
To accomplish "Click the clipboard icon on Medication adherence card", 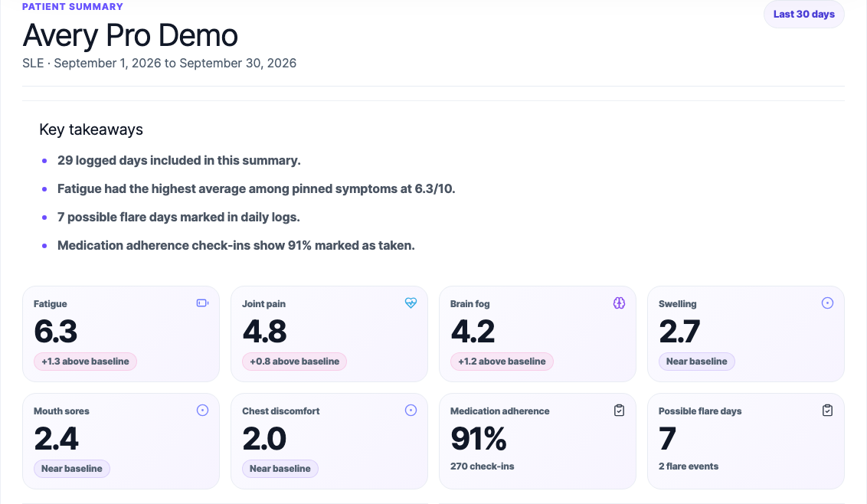I will (x=620, y=410).
